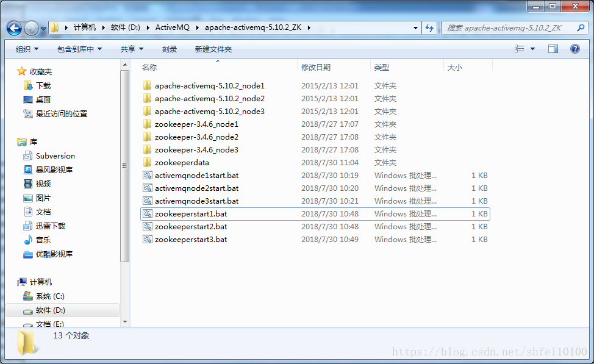Image resolution: width=594 pixels, height=364 pixels.
Task: Expand the arrow after ActiveMQ breadcrumb
Action: click(x=198, y=27)
